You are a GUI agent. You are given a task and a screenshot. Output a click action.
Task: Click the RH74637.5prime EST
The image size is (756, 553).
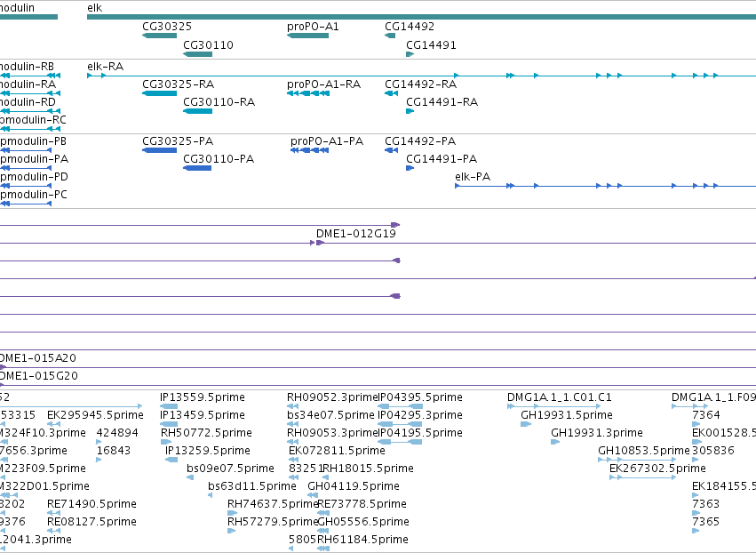click(x=232, y=513)
